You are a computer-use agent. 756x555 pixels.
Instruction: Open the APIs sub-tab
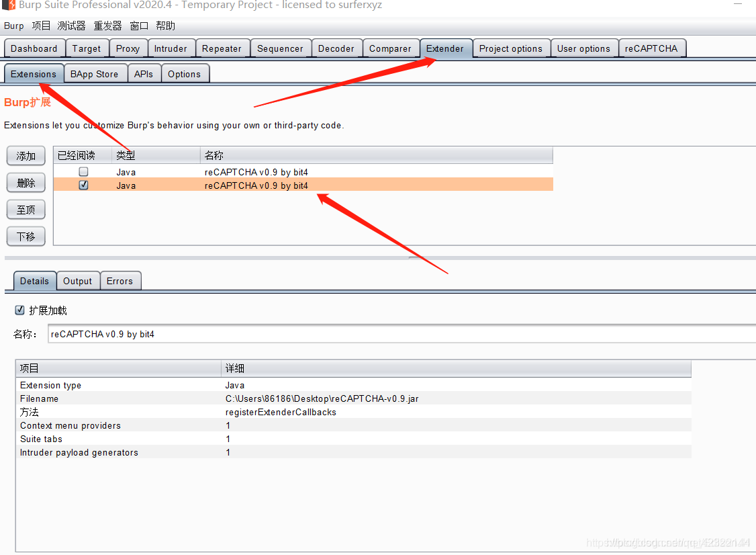[x=144, y=74]
